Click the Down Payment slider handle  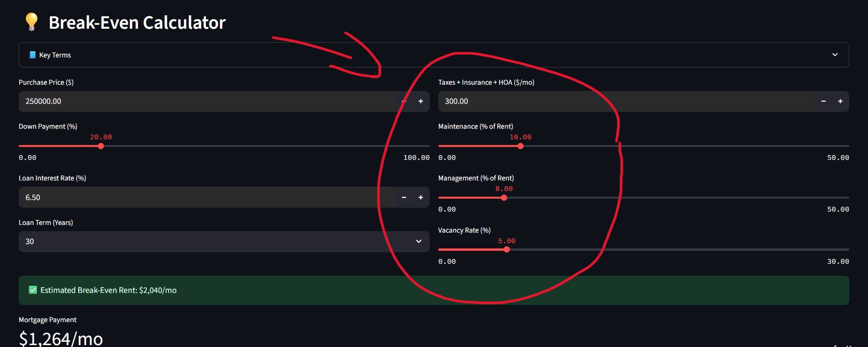(x=101, y=146)
